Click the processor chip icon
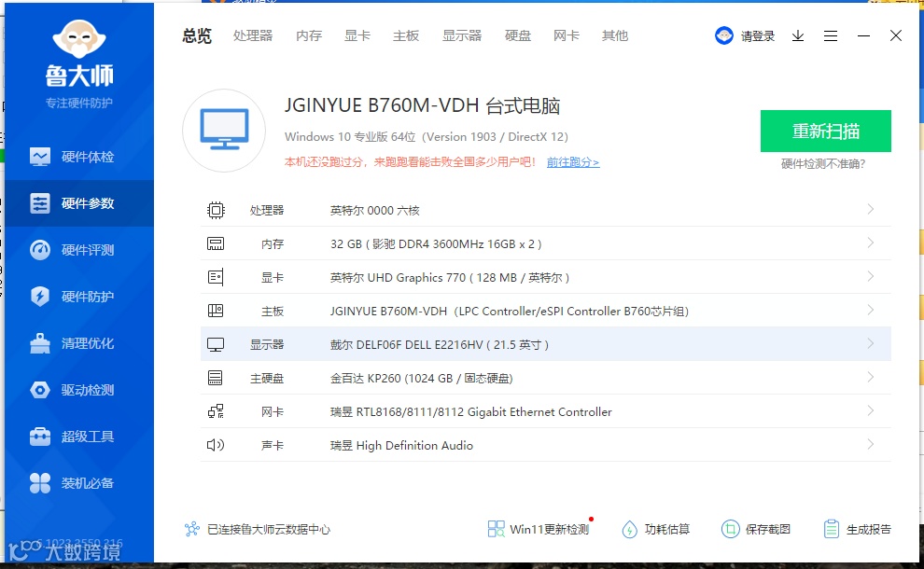924x569 pixels. (x=216, y=210)
